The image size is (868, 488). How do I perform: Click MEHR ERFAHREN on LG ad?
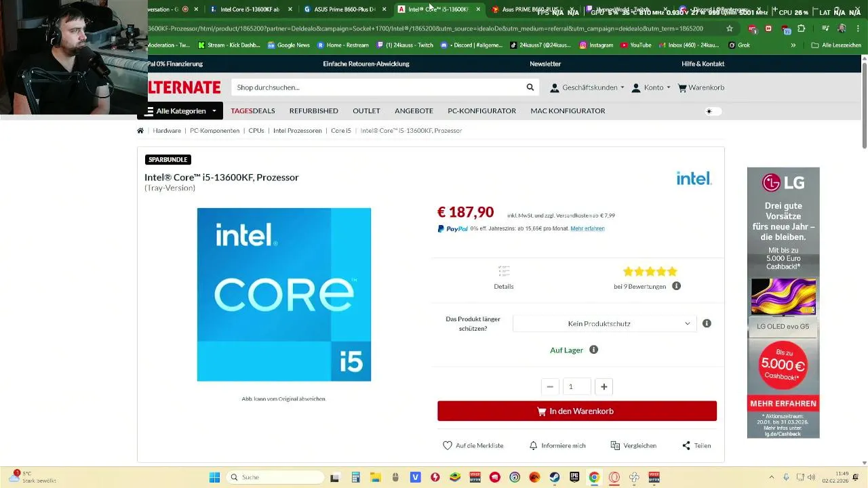(783, 403)
